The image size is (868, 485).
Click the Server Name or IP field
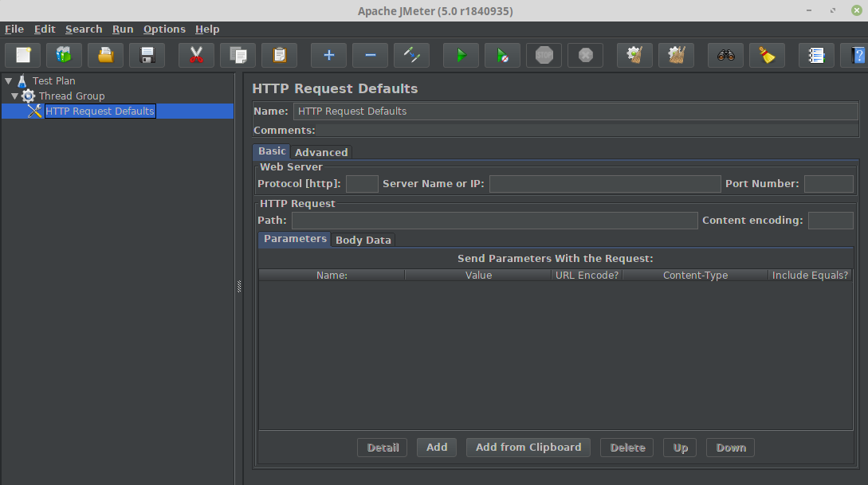pos(605,184)
